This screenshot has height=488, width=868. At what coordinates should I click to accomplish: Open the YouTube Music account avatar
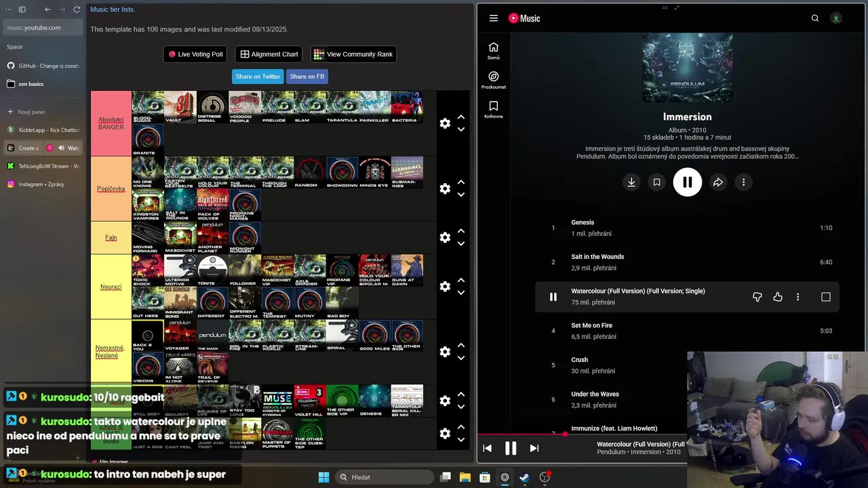836,18
